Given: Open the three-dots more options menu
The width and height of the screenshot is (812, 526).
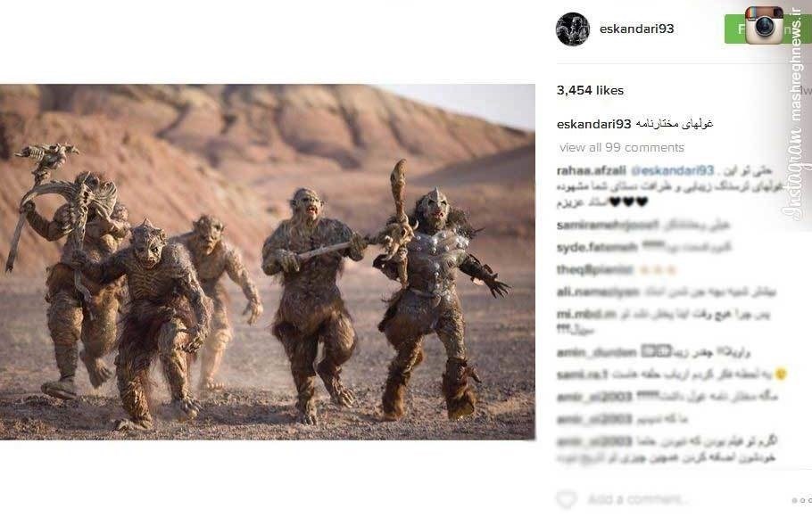Looking at the screenshot, I should pyautogui.click(x=801, y=500).
